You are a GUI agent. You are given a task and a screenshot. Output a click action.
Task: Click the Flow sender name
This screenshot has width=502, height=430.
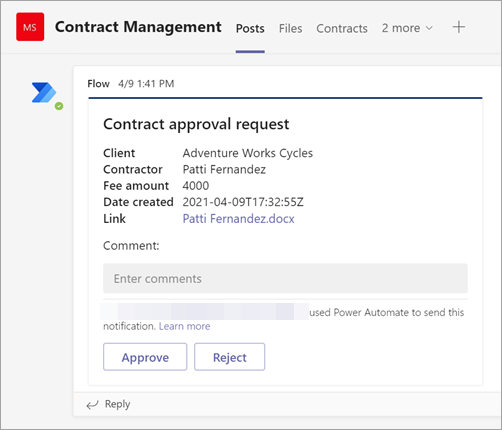click(98, 84)
